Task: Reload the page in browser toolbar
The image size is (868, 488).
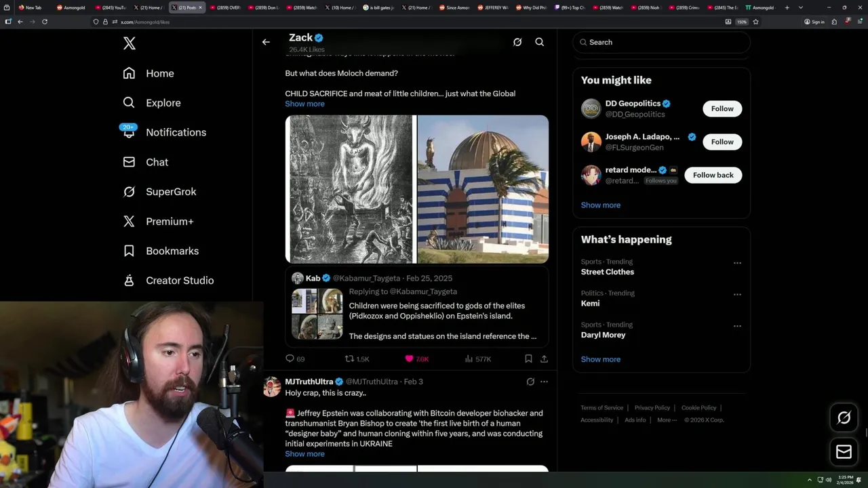Action: (x=45, y=22)
